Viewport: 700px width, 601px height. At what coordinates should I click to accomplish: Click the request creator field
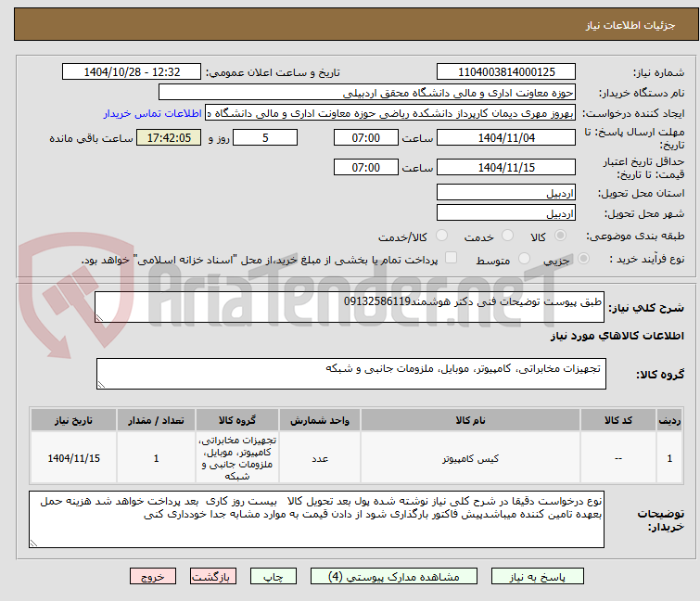pyautogui.click(x=390, y=113)
